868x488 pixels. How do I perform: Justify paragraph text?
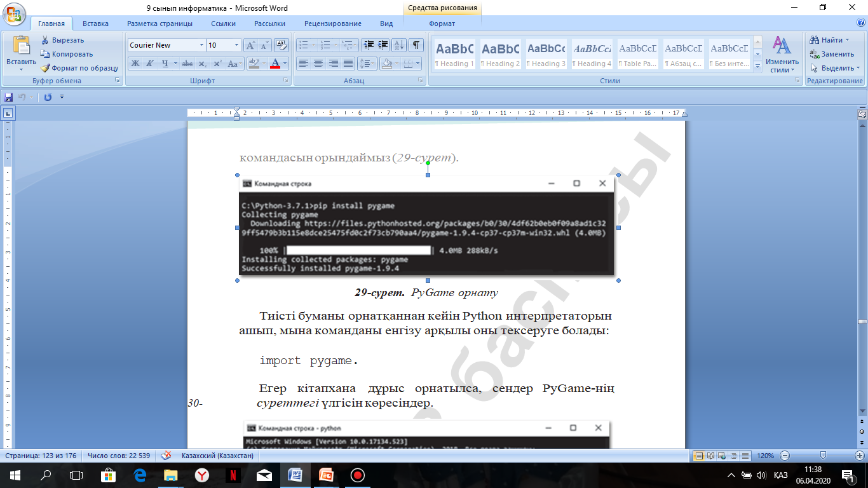(348, 64)
